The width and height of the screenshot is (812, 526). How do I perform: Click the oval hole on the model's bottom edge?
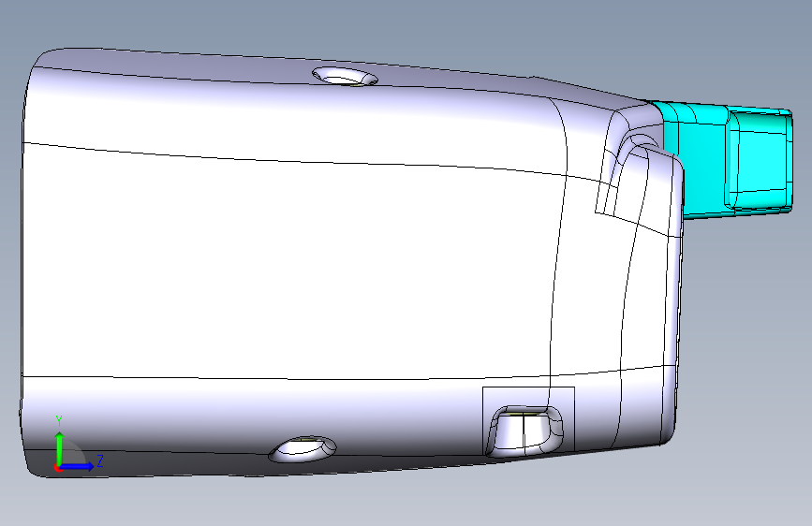[303, 449]
